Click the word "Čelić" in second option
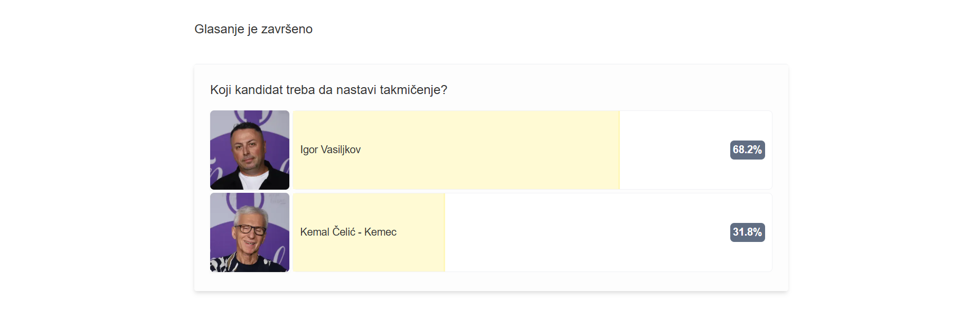 tap(344, 232)
